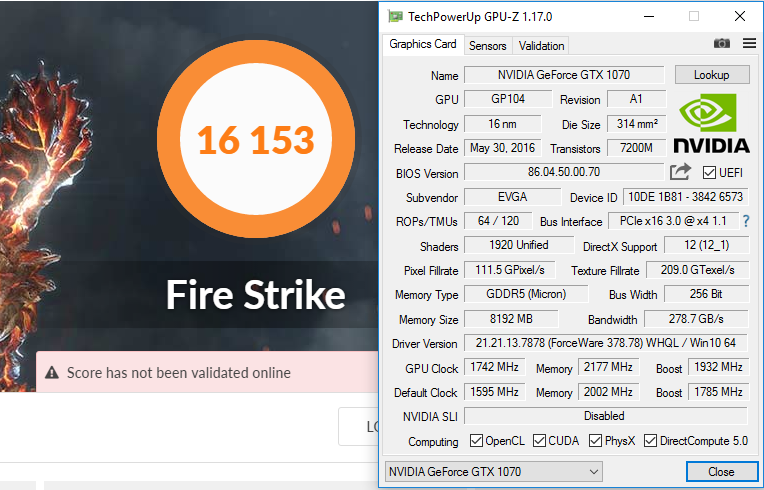Click the Memory Type field GDDR5 (Micron)

(526, 294)
